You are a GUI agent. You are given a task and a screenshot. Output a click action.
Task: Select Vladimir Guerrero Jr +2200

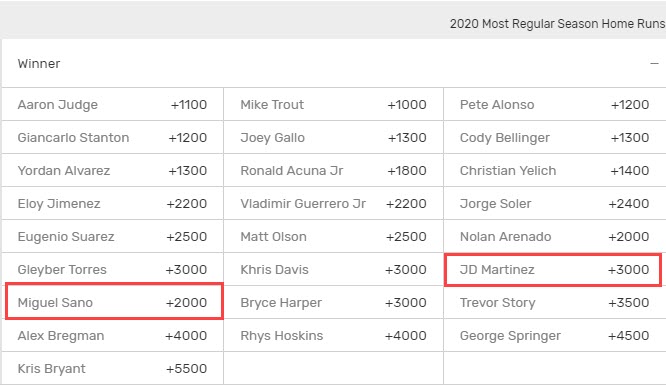pyautogui.click(x=333, y=204)
